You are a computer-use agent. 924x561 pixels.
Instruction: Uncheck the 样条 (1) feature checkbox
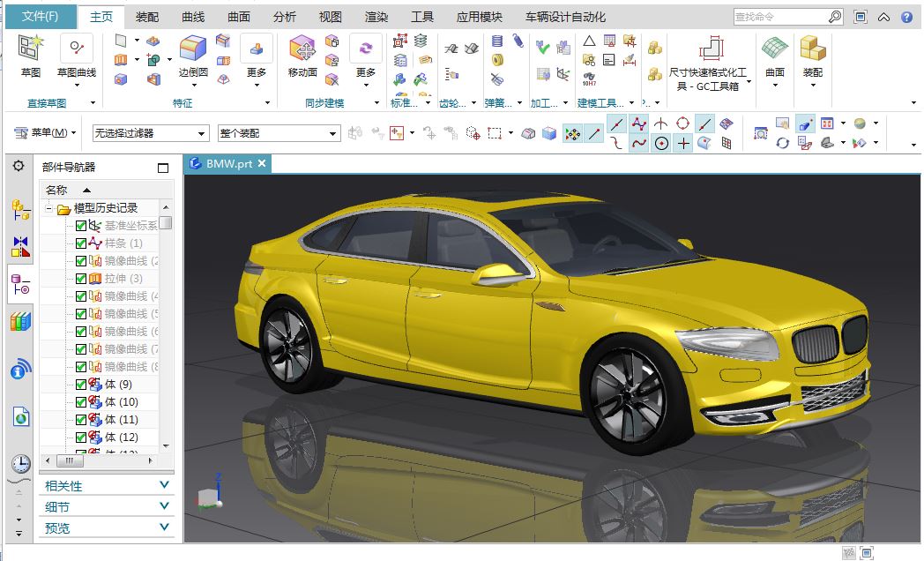pos(80,243)
